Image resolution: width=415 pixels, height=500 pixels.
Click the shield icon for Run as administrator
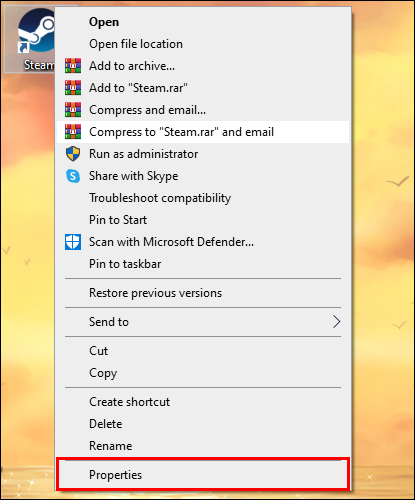click(73, 154)
